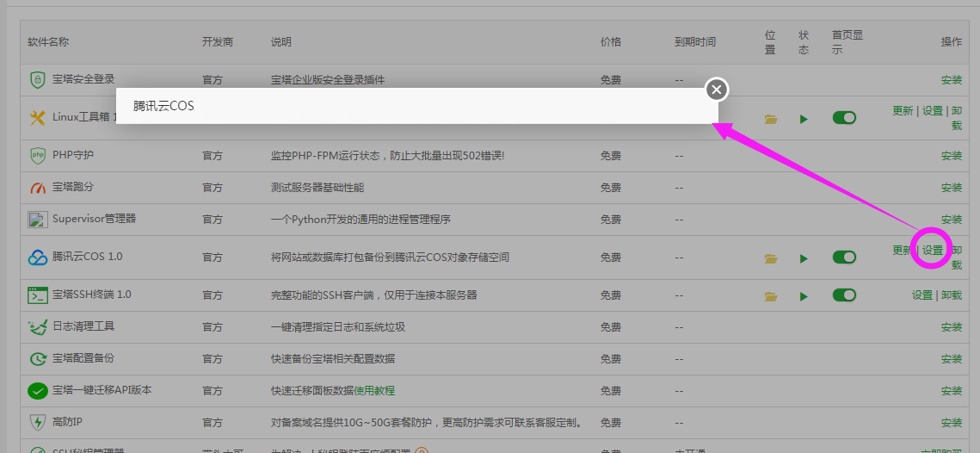Viewport: 980px width, 453px height.
Task: Select the 宝塔配置备份 name text
Action: tap(83, 358)
